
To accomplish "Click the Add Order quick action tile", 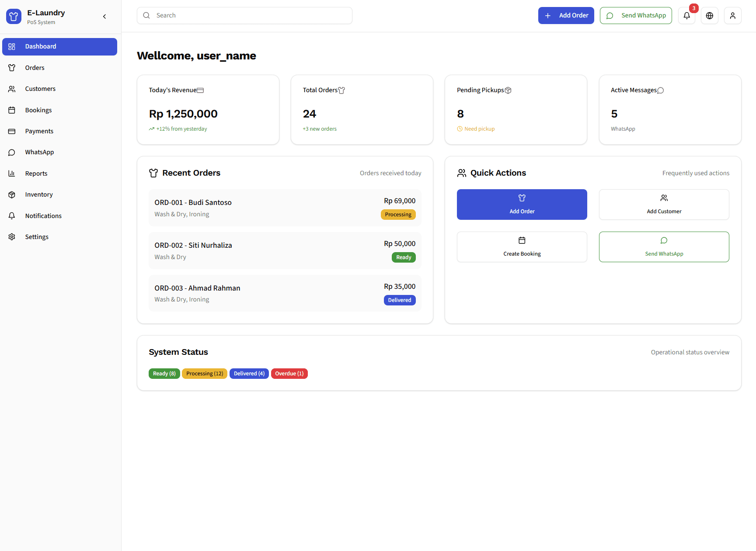I will [522, 204].
